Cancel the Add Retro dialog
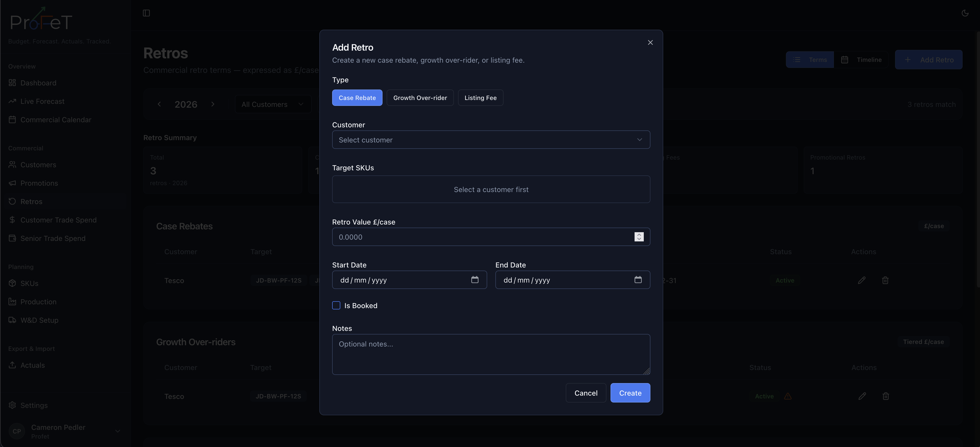Viewport: 980px width, 447px height. pos(585,393)
